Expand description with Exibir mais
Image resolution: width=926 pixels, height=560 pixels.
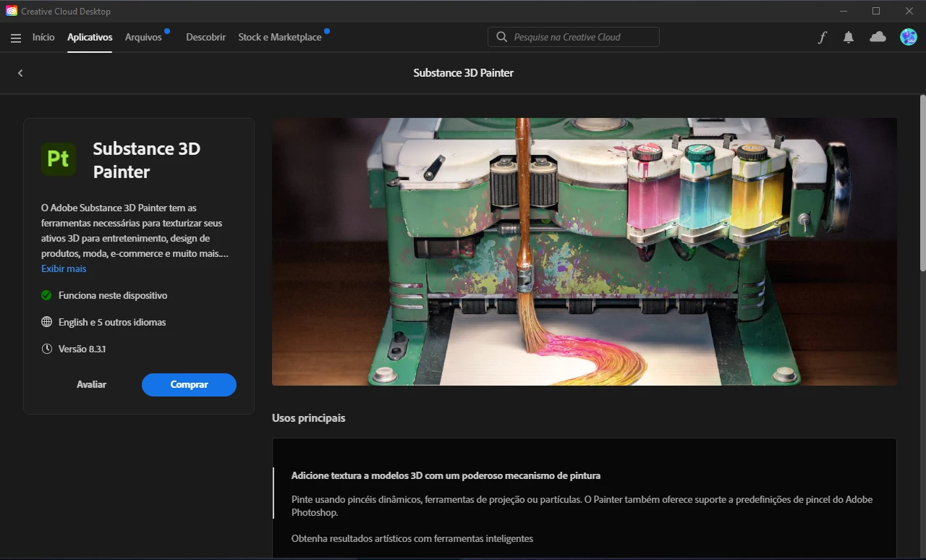tap(64, 268)
